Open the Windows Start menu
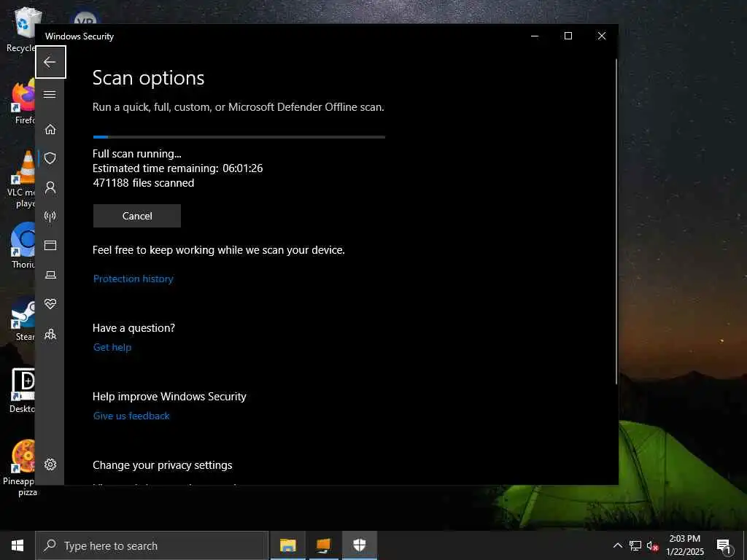747x560 pixels. point(18,545)
